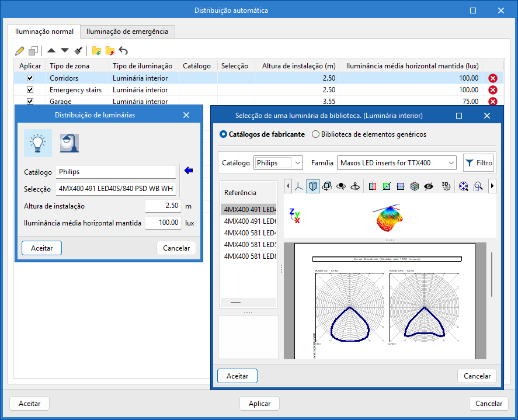518x420 pixels.
Task: Click the Catálogo Philips text field
Action: 116,172
